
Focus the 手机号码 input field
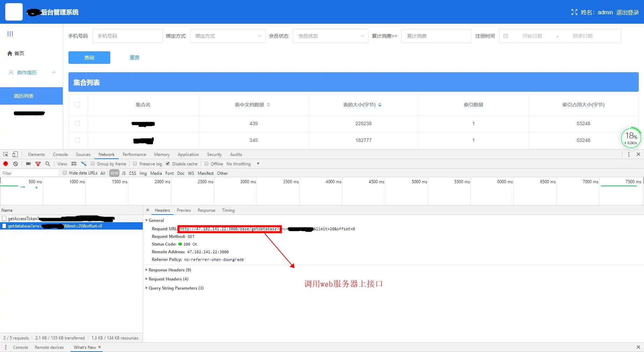pos(127,36)
